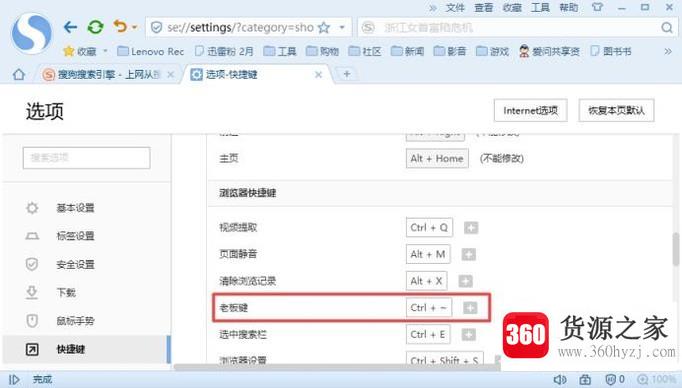Click the vertical scrollbar thumb
Viewport: 682px width, 388px height.
coord(676,249)
